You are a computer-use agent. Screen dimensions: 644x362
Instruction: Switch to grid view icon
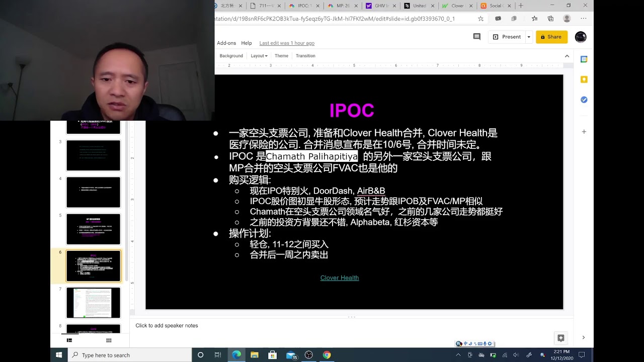(109, 340)
